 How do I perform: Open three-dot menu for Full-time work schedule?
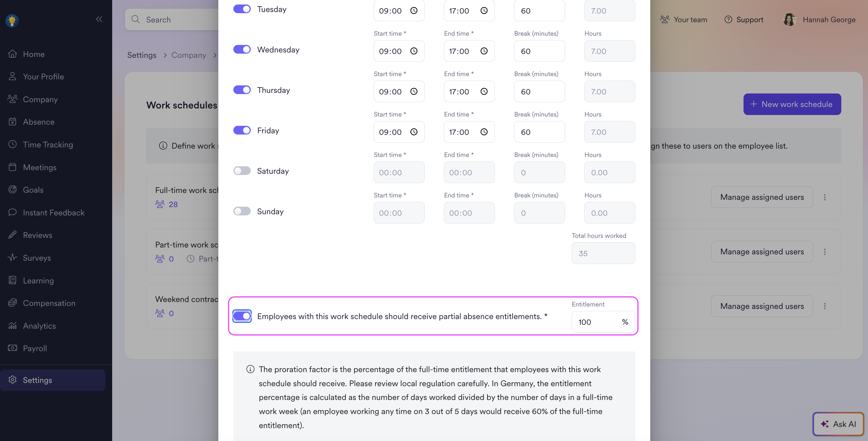(x=825, y=197)
